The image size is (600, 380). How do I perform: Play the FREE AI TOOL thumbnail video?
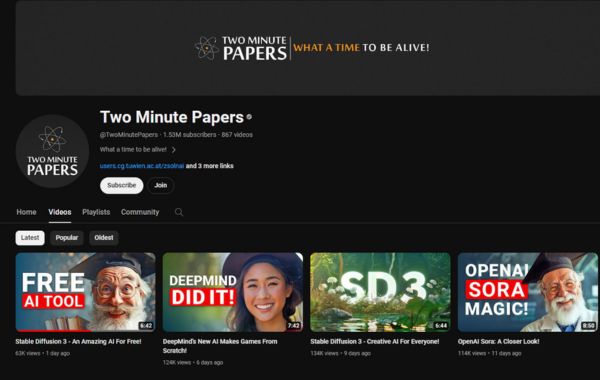(x=86, y=292)
